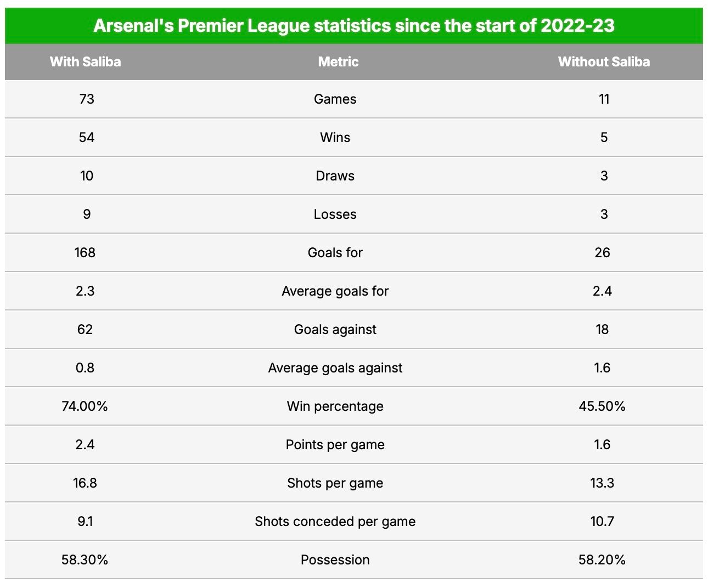
Task: Select the 'With Saliba' column header
Action: coord(86,61)
